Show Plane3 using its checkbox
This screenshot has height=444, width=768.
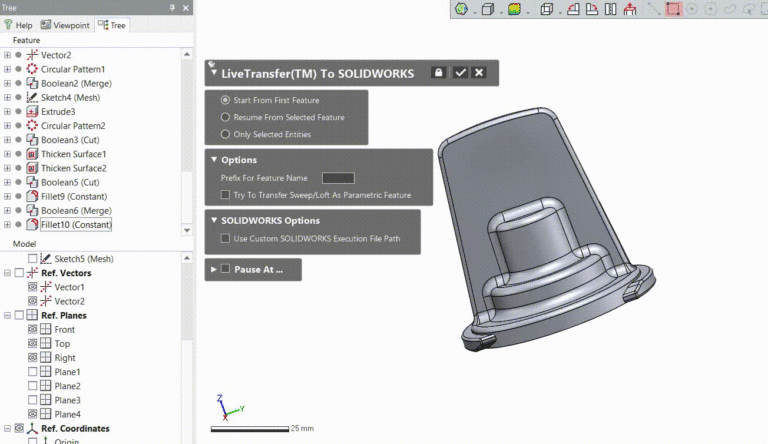(32, 400)
